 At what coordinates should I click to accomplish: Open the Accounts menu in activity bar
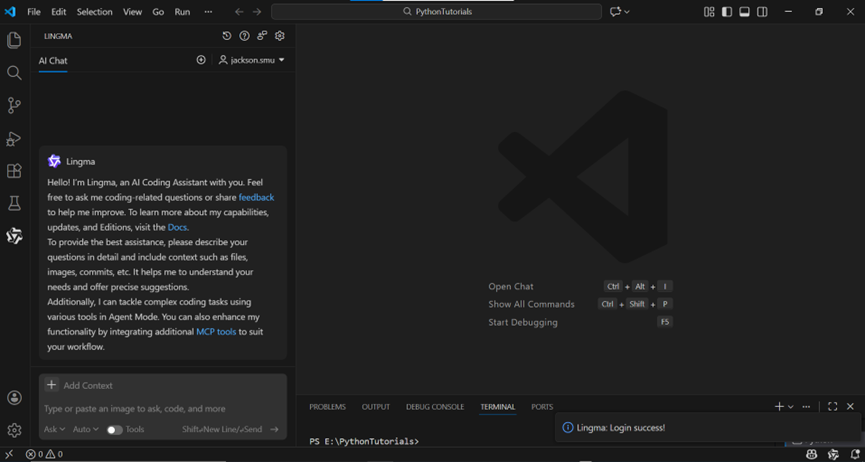[x=14, y=397]
